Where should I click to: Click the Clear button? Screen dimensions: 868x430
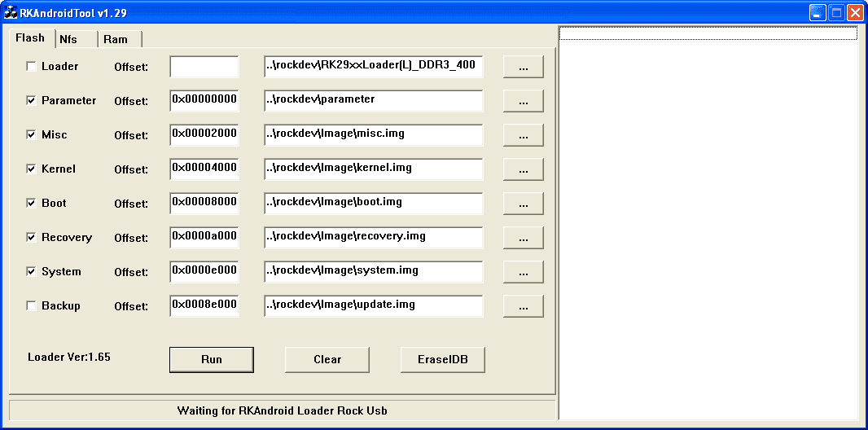point(327,360)
